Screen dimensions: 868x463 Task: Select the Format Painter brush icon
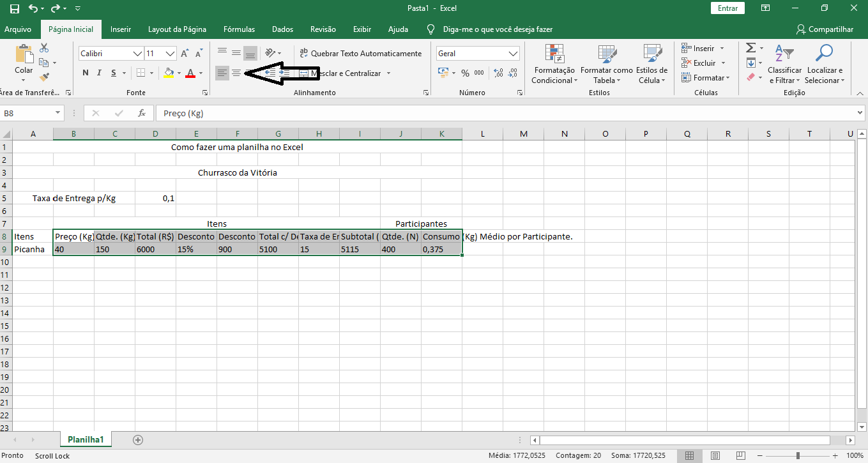(44, 77)
